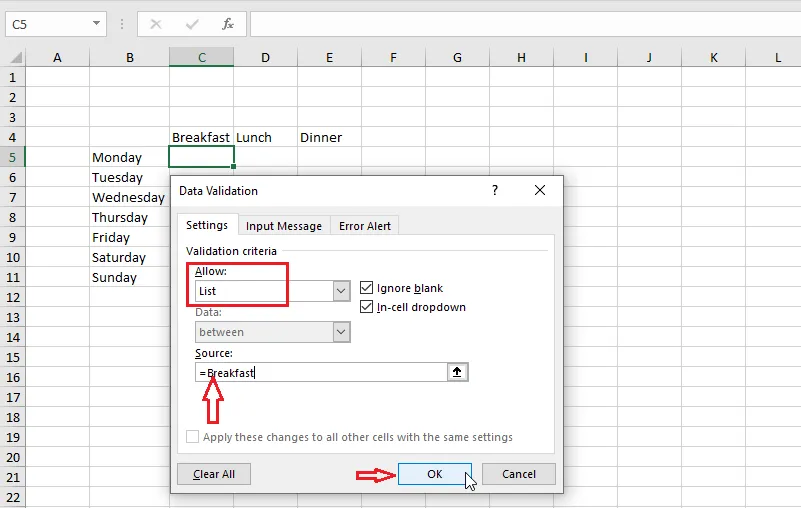801x508 pixels.
Task: Click the Insert Function fx icon
Action: pyautogui.click(x=228, y=24)
